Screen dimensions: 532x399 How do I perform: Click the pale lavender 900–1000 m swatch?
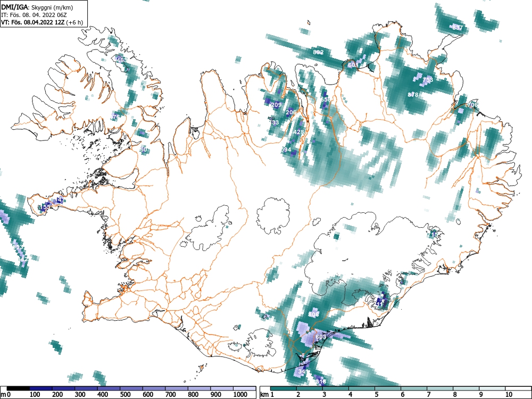tap(222, 388)
